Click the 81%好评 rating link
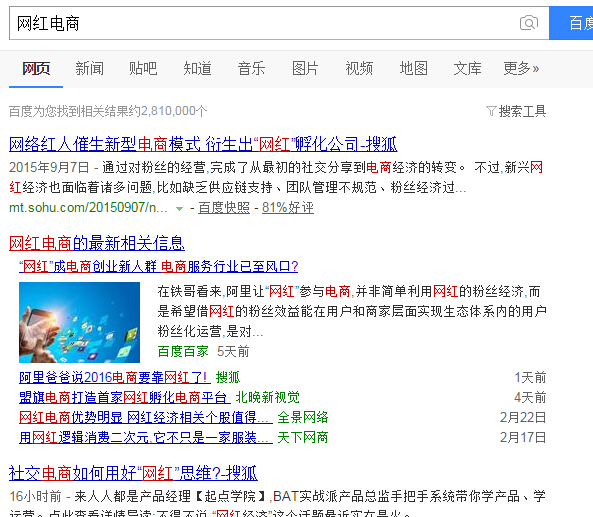Screen dimensions: 593x517 tap(288, 208)
